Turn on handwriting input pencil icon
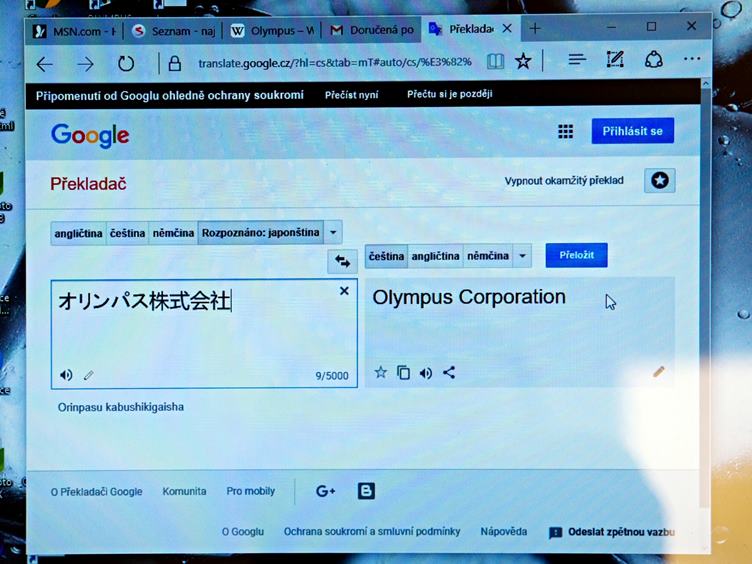752x564 pixels. 88,375
